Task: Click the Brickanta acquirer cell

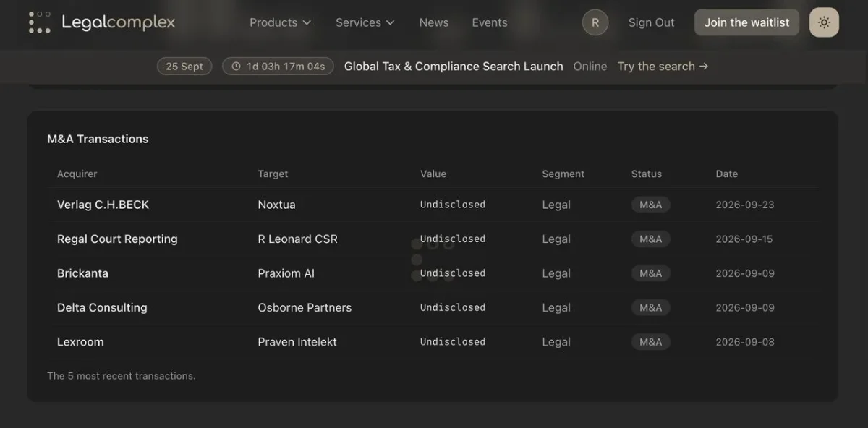Action: click(82, 273)
